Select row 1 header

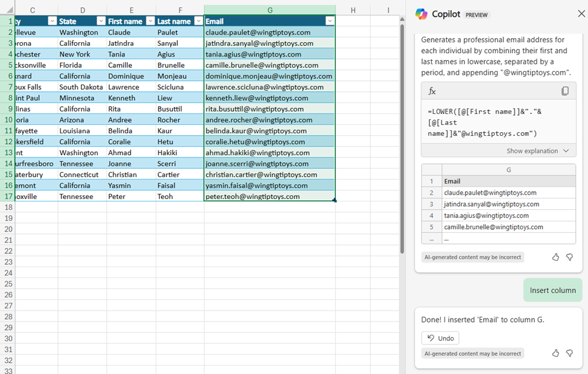7,21
